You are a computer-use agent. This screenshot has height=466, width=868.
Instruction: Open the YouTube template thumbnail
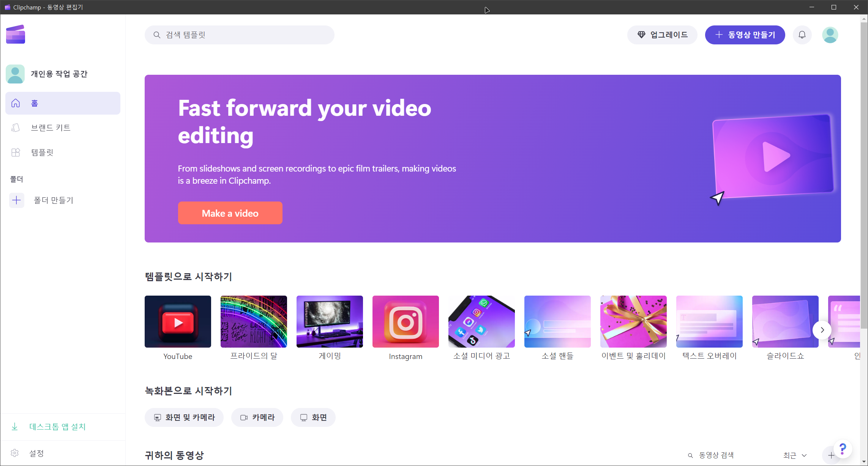click(x=178, y=321)
